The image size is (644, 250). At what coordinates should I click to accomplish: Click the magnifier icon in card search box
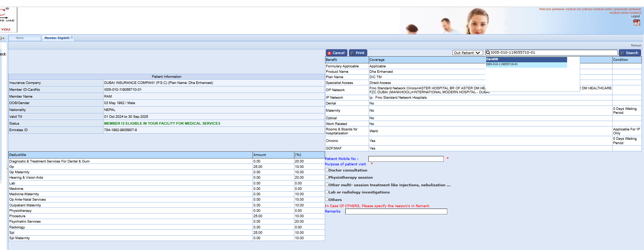[x=488, y=53]
